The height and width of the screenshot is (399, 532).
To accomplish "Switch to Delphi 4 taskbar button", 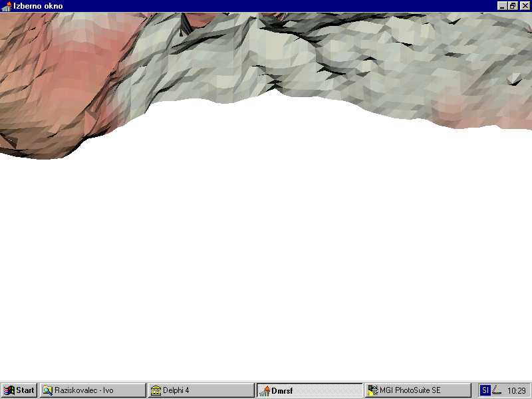I will 201,390.
